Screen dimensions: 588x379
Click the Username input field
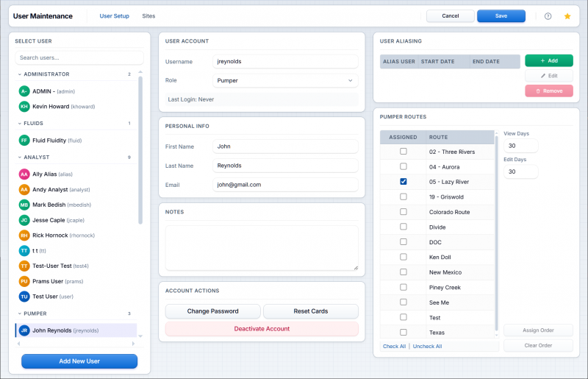click(x=285, y=61)
